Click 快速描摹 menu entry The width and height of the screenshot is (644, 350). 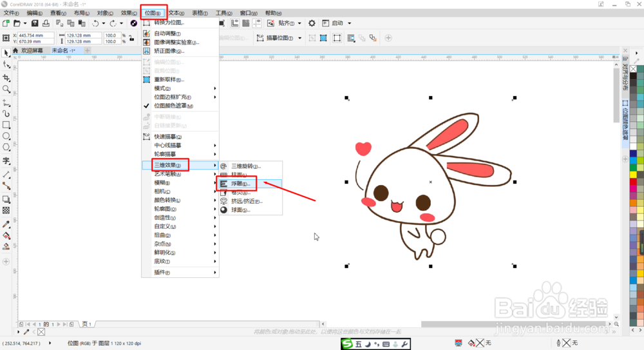click(x=180, y=137)
